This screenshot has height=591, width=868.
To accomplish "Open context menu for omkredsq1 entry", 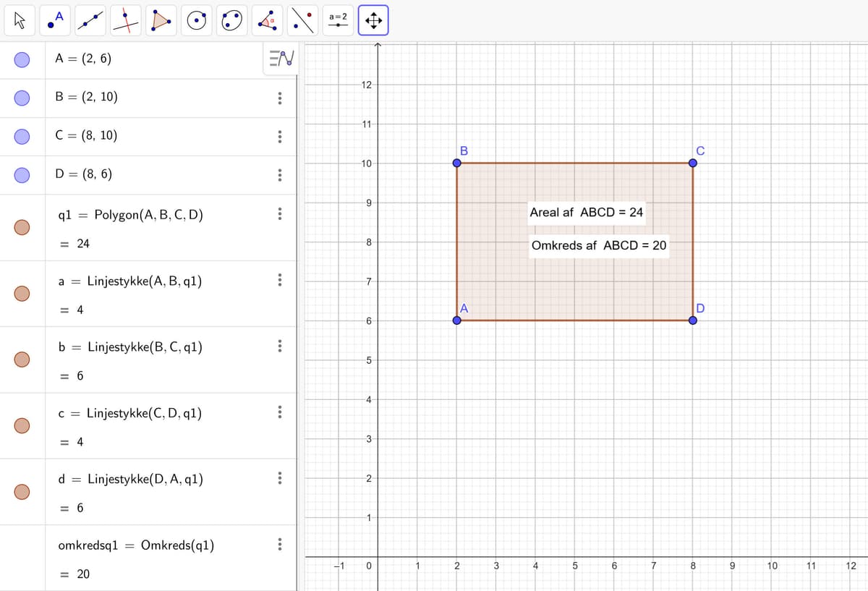I will tap(280, 545).
